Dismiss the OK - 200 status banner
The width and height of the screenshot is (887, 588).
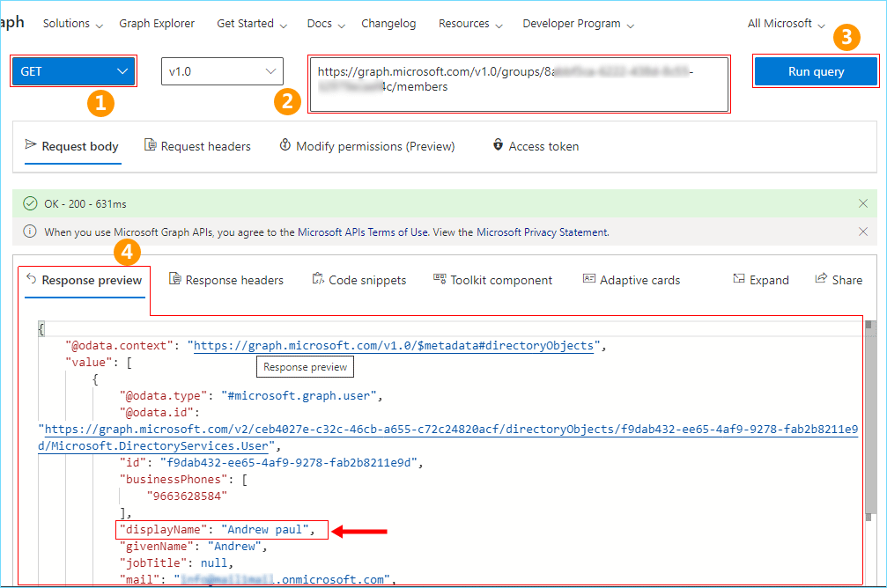pyautogui.click(x=863, y=203)
